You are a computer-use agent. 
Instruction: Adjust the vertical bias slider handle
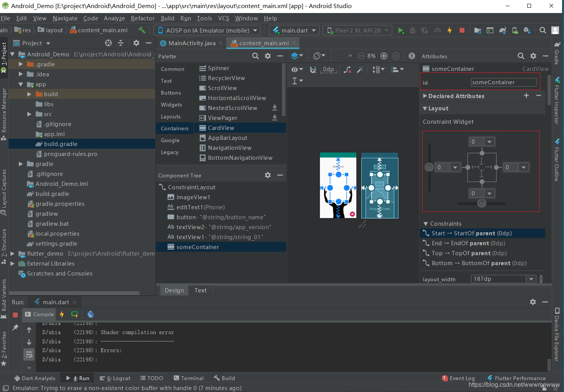[429, 167]
